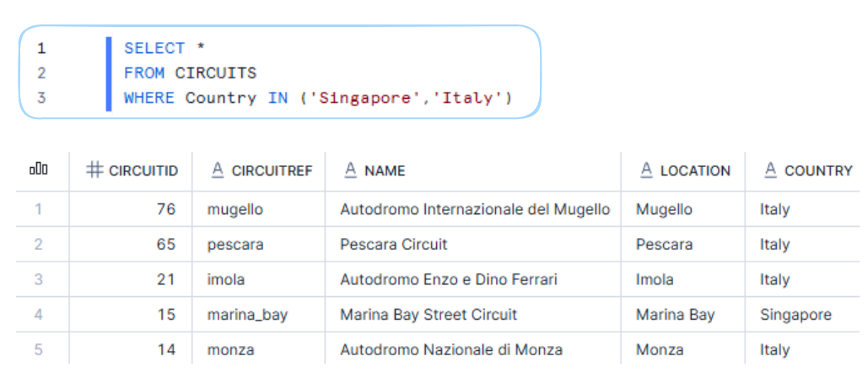Screen dimensions: 868x378
Task: Select the Marina Bay Street Circuit cell
Action: tap(429, 315)
